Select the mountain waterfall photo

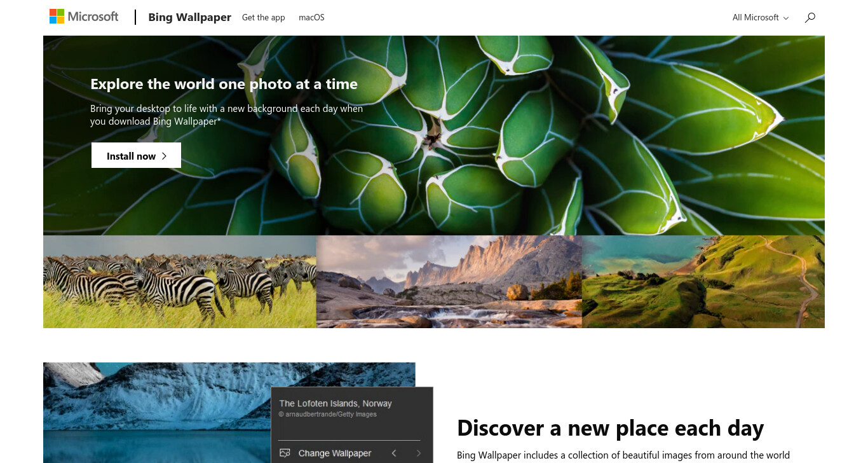click(x=449, y=282)
